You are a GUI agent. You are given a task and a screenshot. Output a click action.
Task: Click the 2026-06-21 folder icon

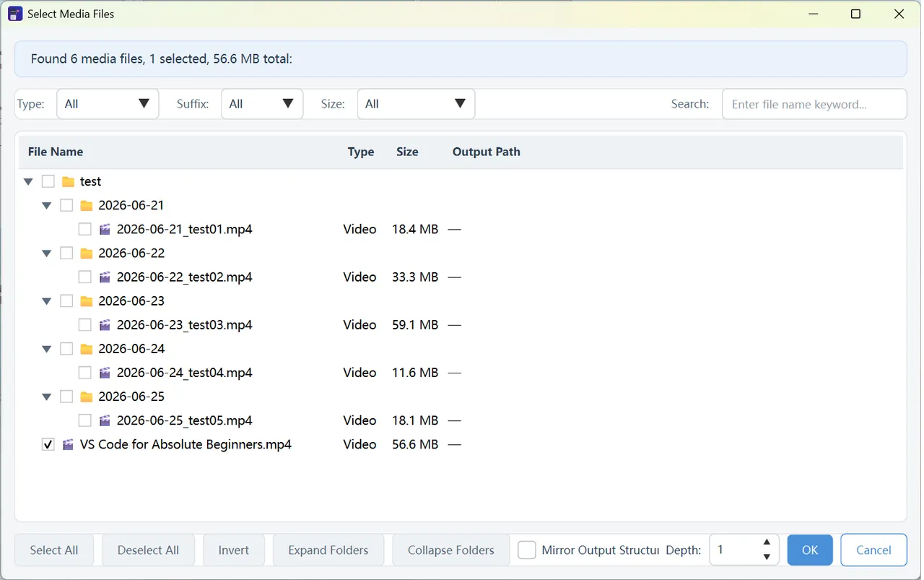click(87, 206)
